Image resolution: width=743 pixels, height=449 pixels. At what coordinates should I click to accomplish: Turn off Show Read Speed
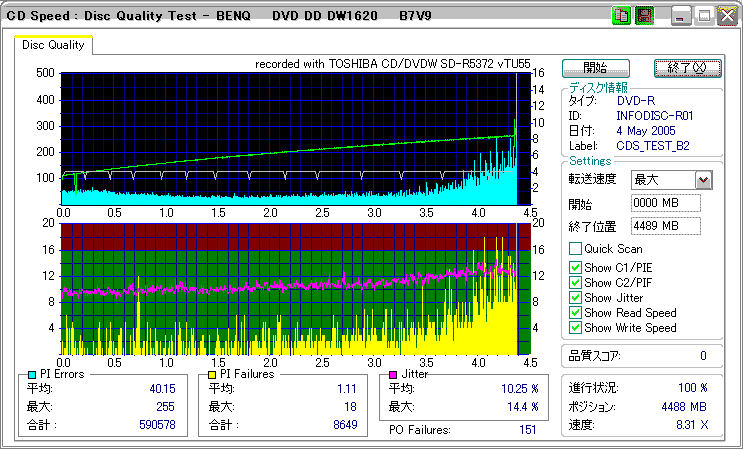point(575,312)
